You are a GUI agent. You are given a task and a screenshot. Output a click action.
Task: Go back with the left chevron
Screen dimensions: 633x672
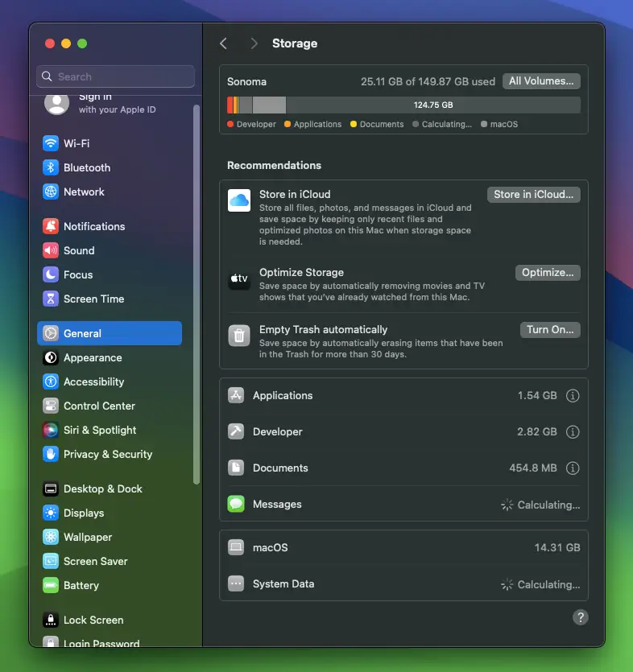pos(223,43)
